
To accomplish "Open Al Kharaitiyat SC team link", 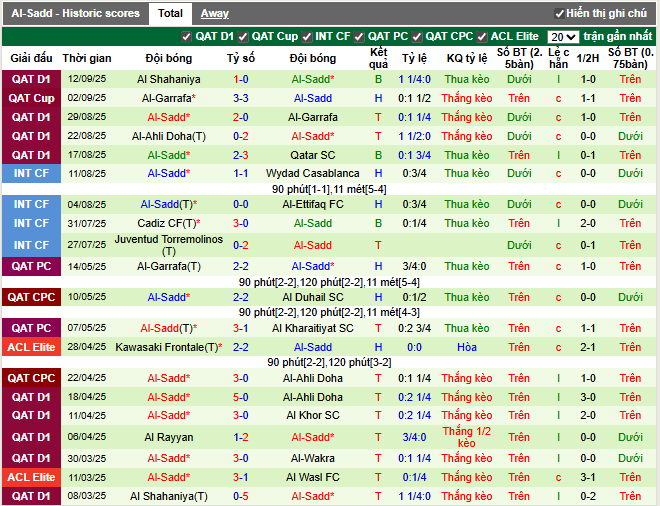I will (x=313, y=328).
